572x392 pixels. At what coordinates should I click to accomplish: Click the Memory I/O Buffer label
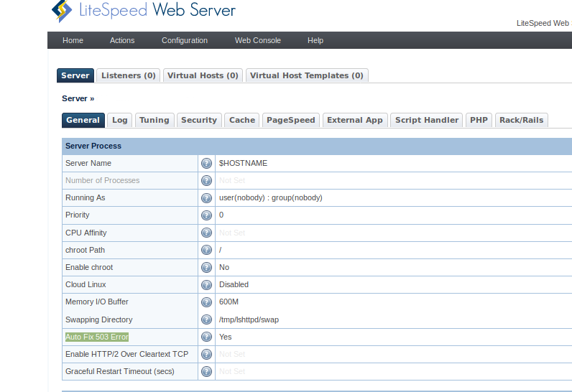click(x=97, y=302)
